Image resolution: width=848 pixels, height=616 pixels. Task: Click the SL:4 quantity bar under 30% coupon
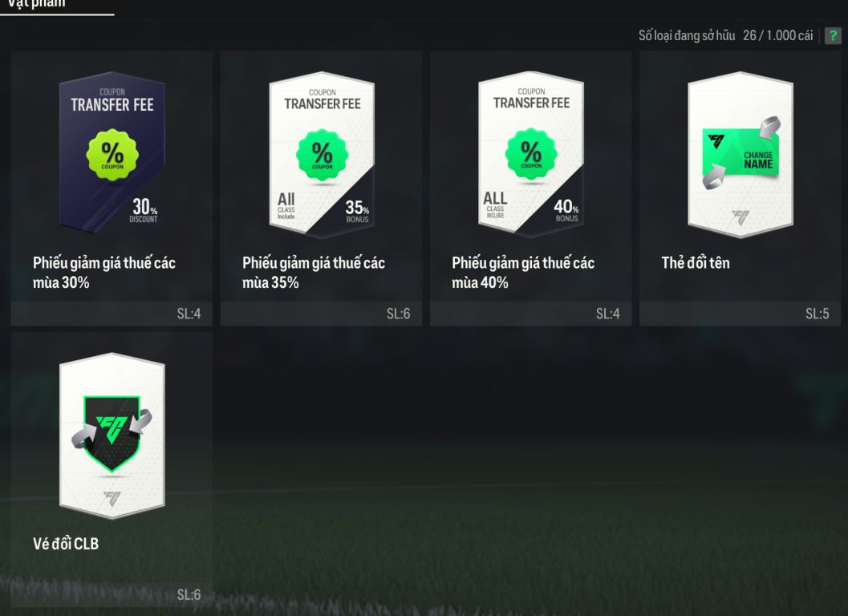(112, 314)
